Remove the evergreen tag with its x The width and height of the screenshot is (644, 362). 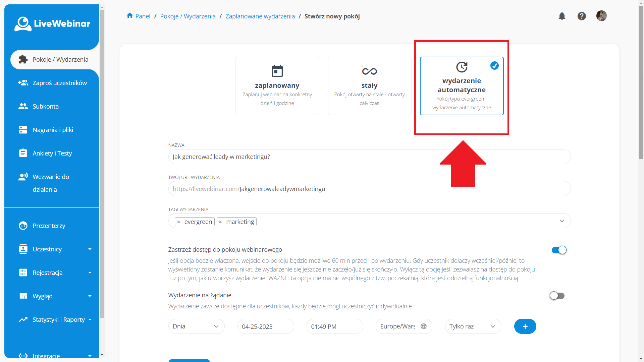click(178, 222)
